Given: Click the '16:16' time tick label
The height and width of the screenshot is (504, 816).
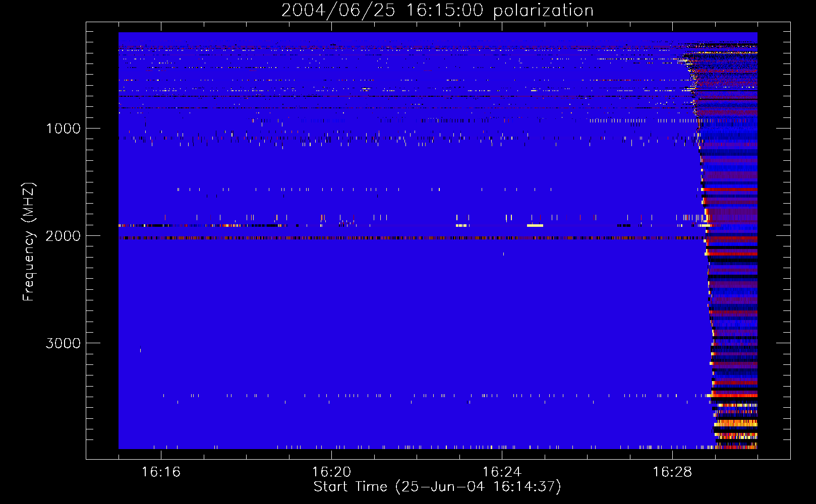Looking at the screenshot, I should pyautogui.click(x=161, y=472).
